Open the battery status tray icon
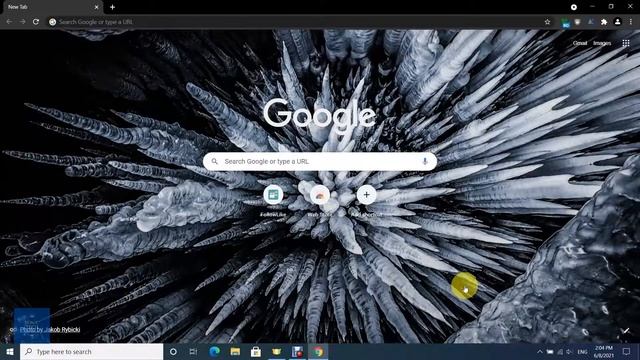Viewport: 640px width, 360px height. click(550, 351)
